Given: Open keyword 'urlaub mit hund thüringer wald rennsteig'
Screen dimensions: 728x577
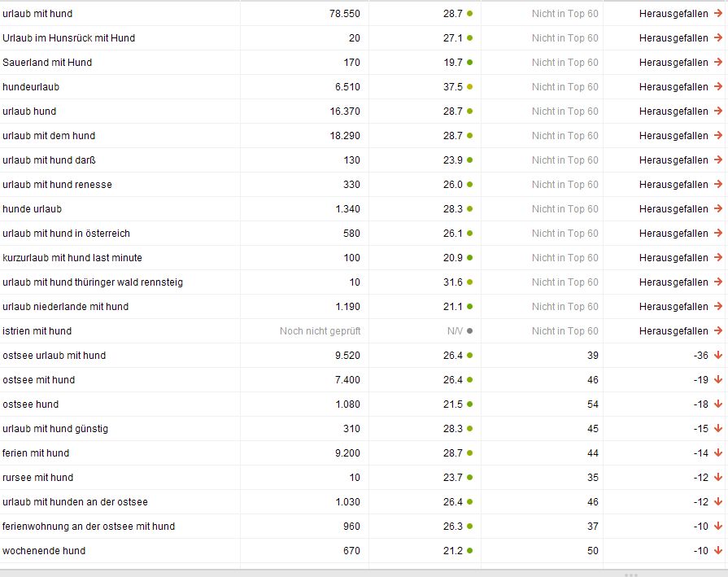Looking at the screenshot, I should tap(93, 282).
